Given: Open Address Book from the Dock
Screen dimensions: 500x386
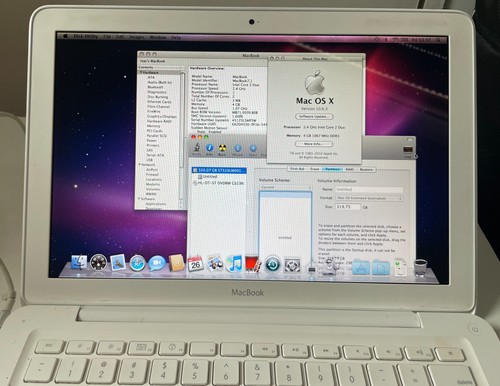Looking at the screenshot, I should [x=176, y=263].
